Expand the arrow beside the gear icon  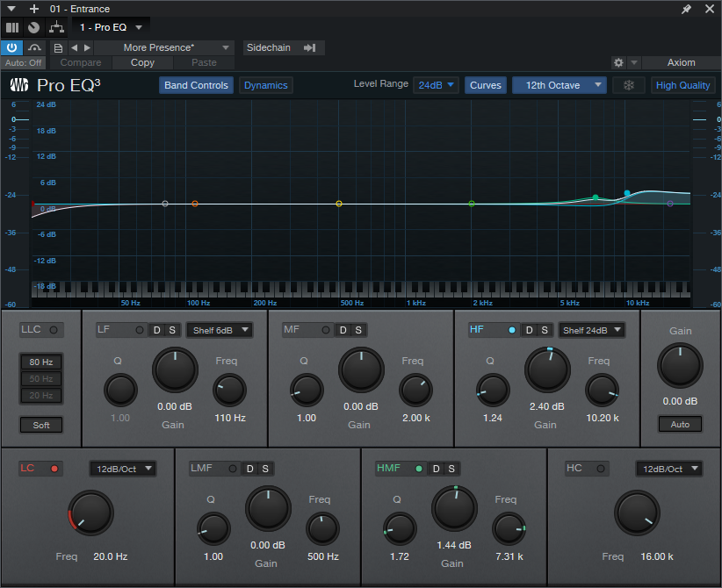634,62
